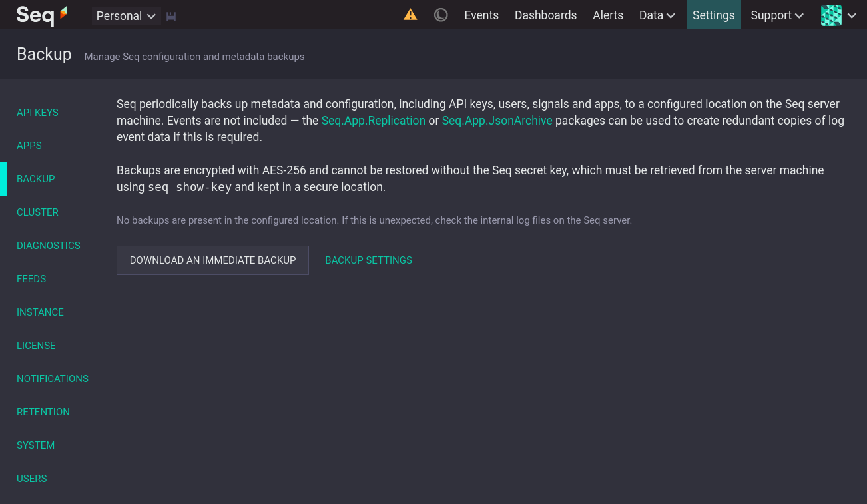Click Download an Immediate Backup
This screenshot has height=504, width=867.
coord(212,260)
